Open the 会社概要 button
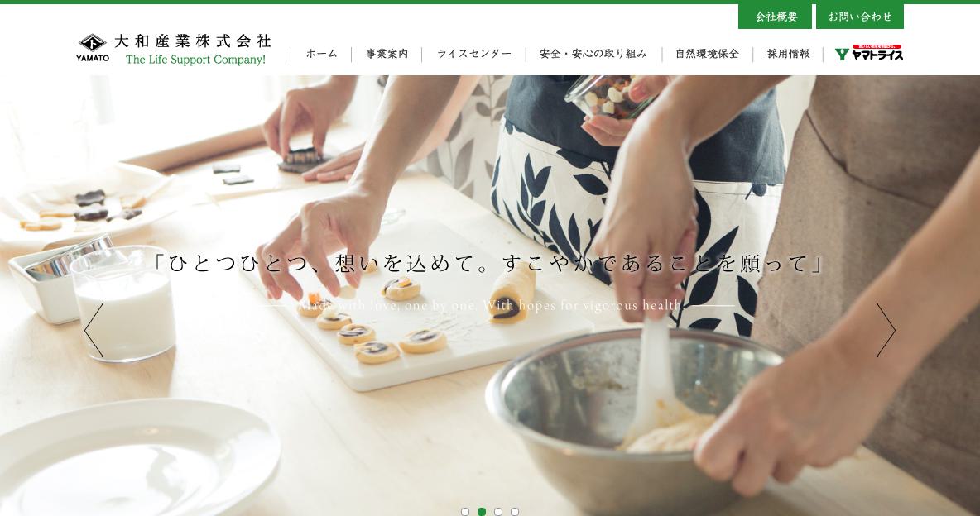The height and width of the screenshot is (516, 980). [775, 17]
